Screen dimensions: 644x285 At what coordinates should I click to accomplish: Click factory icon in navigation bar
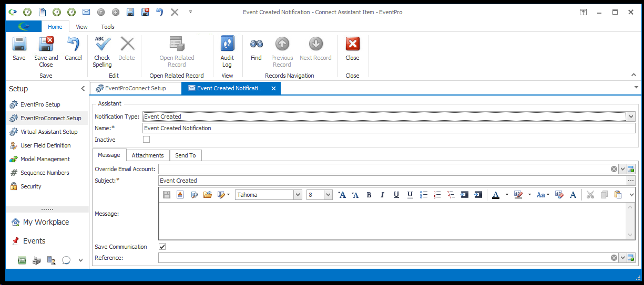coord(37,260)
